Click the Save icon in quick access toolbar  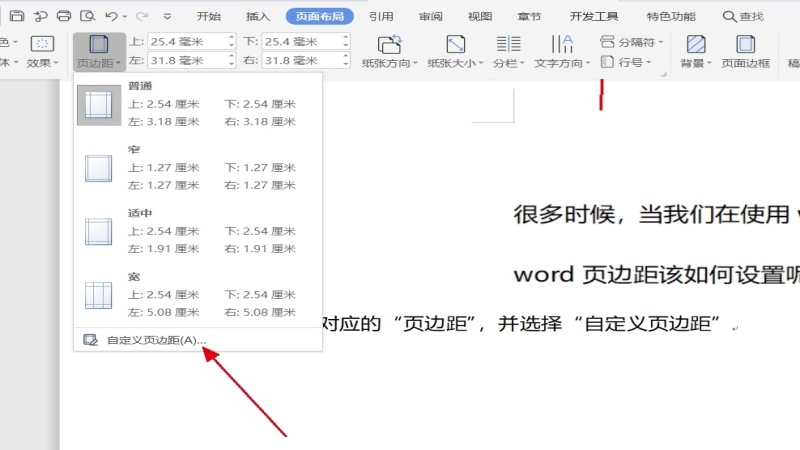[17, 16]
